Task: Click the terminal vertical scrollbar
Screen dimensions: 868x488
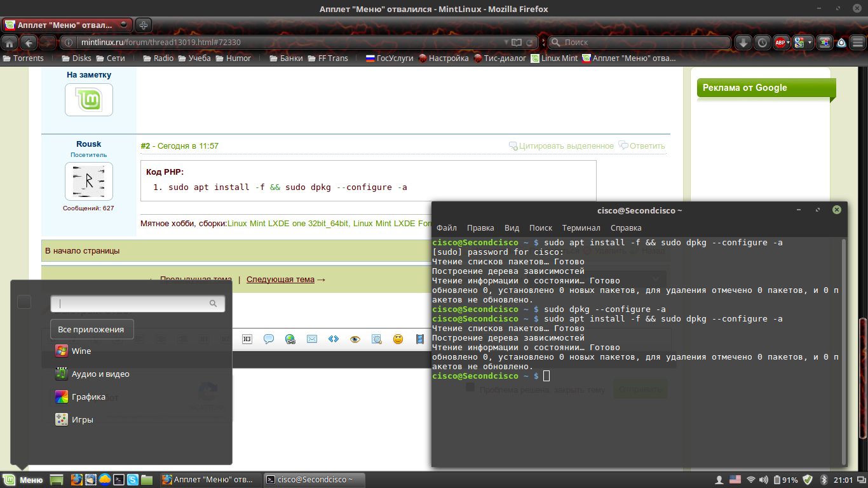Action: [x=844, y=349]
